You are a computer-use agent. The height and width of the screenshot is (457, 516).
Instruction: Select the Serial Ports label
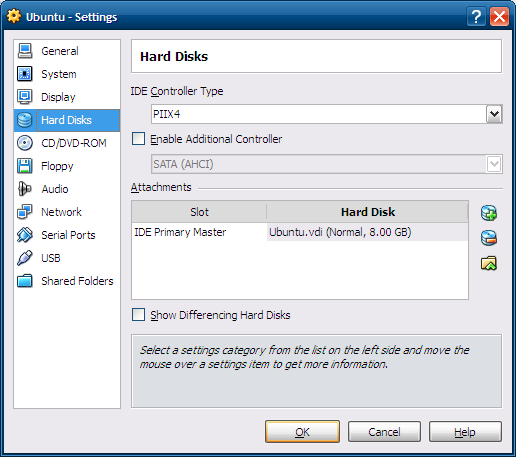(x=68, y=235)
